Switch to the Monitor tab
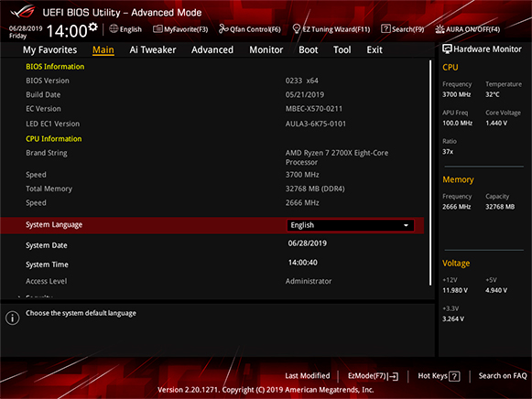532x399 pixels. [266, 49]
